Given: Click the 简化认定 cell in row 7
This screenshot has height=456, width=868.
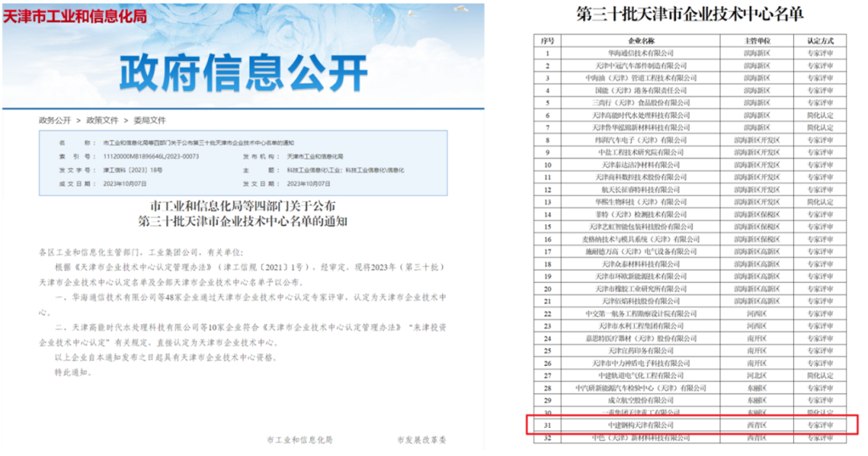Looking at the screenshot, I should tap(820, 127).
